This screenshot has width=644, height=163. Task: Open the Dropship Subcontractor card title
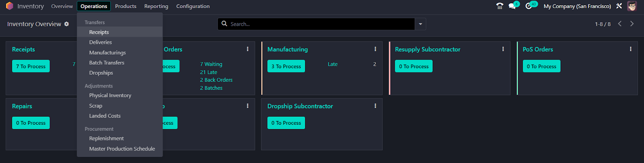pos(300,106)
